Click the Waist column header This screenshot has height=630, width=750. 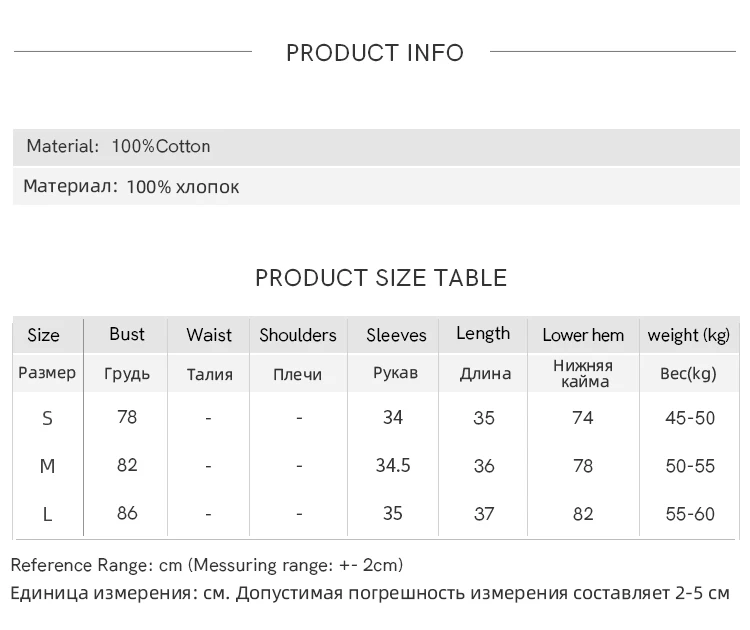[x=208, y=335]
